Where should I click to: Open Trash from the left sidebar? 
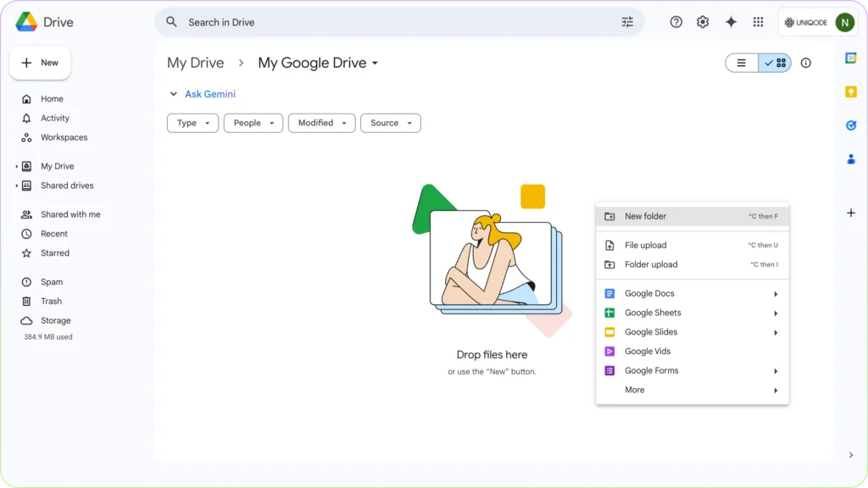click(x=52, y=301)
